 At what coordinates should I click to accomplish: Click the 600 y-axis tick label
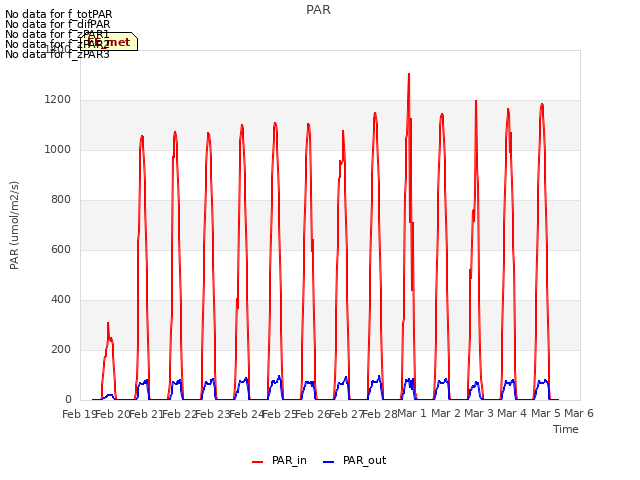point(61,249)
